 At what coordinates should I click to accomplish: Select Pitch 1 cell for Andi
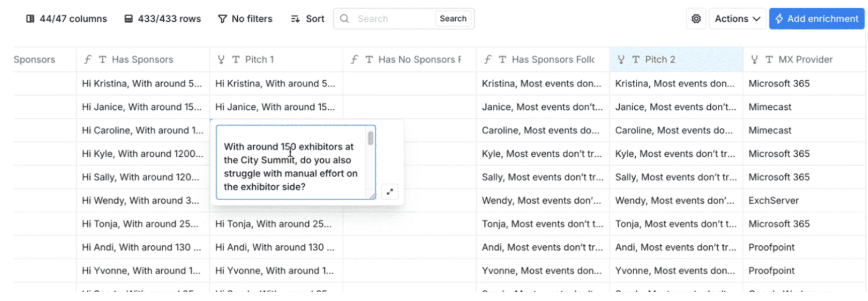pos(276,247)
